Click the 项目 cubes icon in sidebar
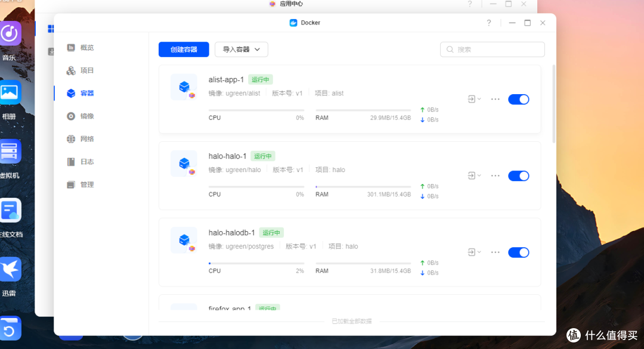This screenshot has width=644, height=349. click(71, 70)
